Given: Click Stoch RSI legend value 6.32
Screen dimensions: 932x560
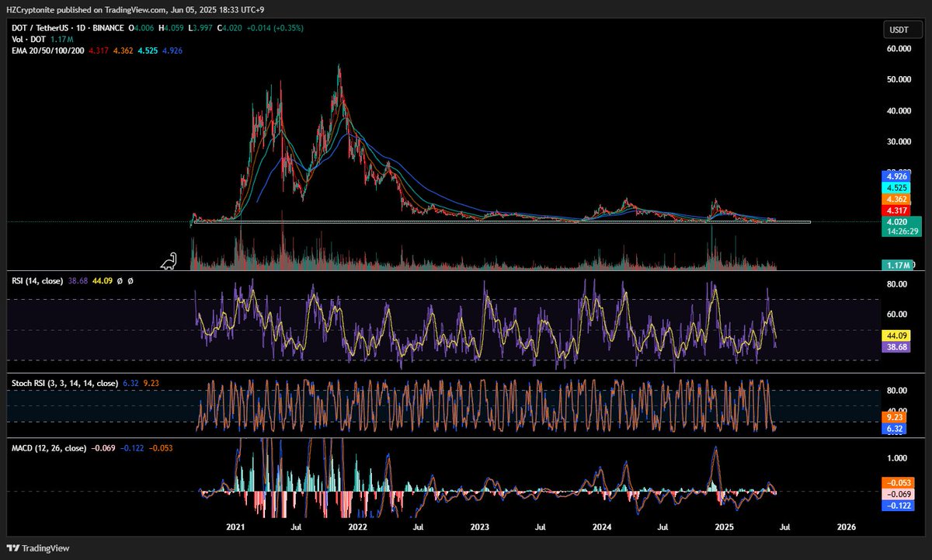Looking at the screenshot, I should [131, 383].
